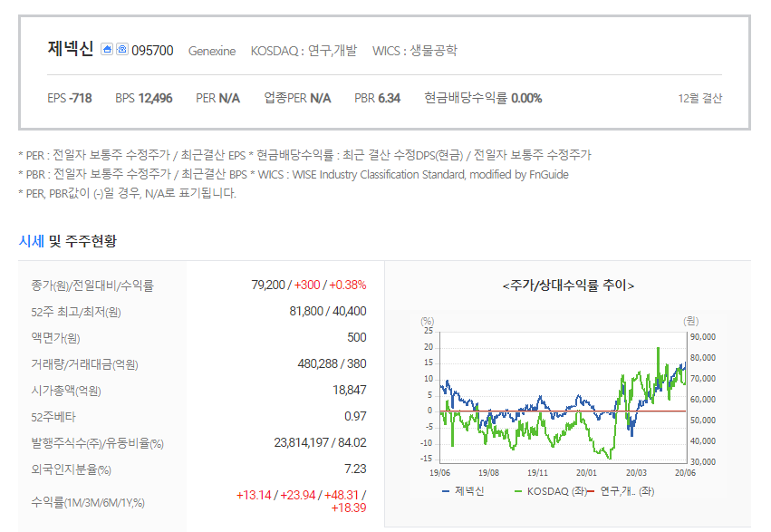Screen dimensions: 771x532
Task: Click the WICS : 생물공학 label
Action: [x=415, y=51]
